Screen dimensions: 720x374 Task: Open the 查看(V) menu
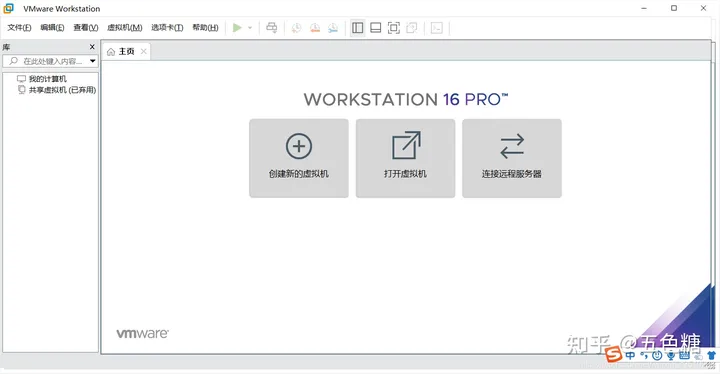(x=86, y=28)
